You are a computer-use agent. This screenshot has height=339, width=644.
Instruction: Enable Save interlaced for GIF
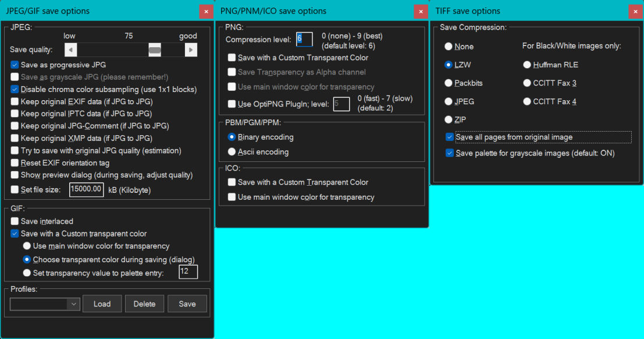[x=15, y=221]
